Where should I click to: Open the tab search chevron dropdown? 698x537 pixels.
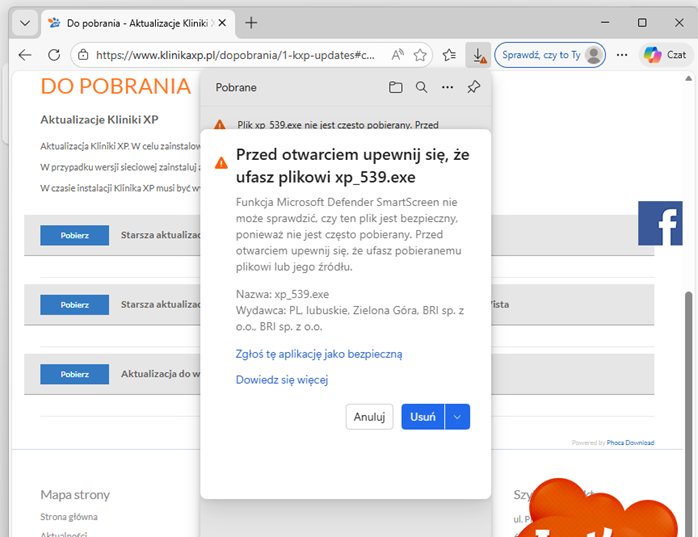point(25,22)
